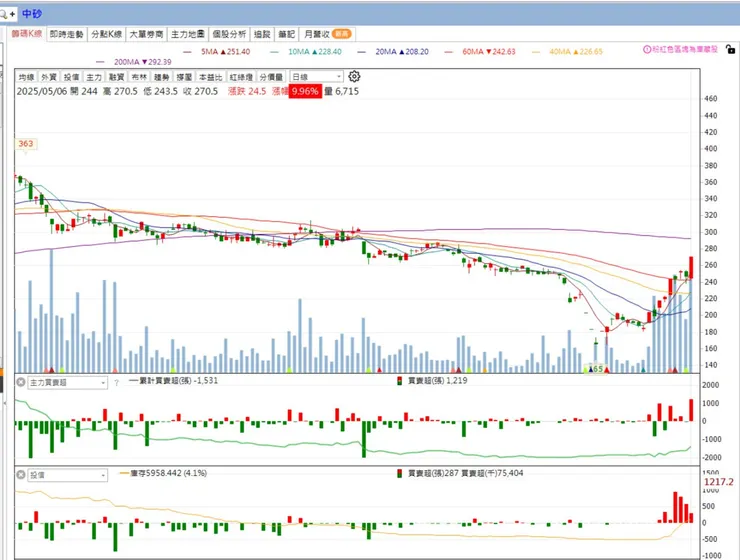Screen dimensions: 740x560
Task: Toggle the 均線 overlay button
Action: pos(26,77)
